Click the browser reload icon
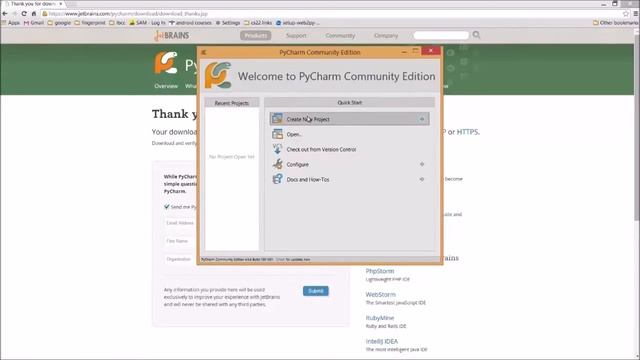Image resolution: width=640 pixels, height=360 pixels. [x=24, y=13]
